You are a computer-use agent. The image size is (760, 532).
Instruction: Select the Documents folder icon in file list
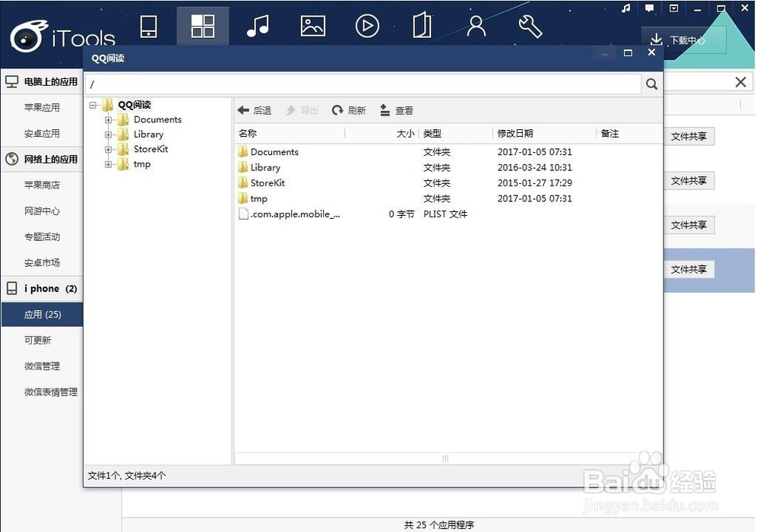[243, 152]
